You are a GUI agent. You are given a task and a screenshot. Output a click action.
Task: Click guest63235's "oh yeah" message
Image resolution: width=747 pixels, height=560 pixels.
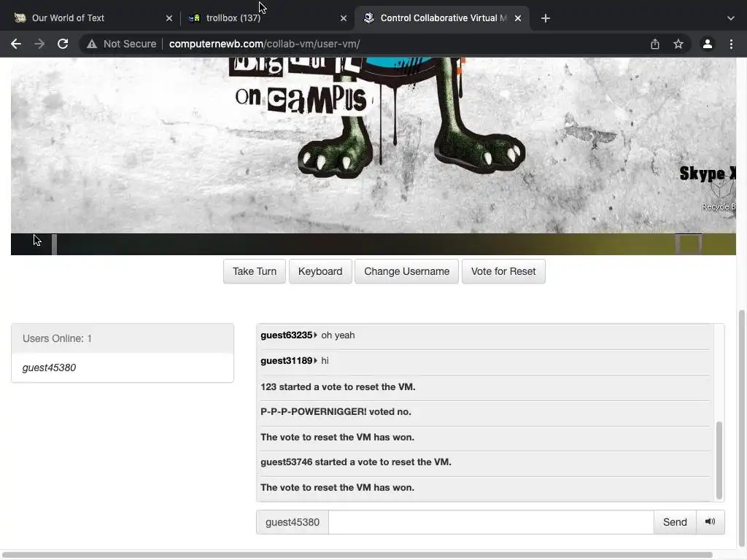(x=484, y=335)
